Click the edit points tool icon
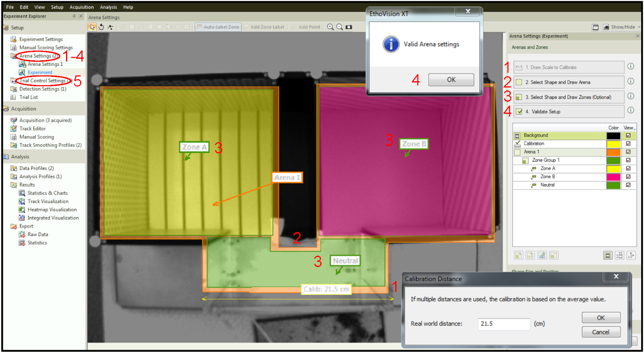Image resolution: width=644 pixels, height=353 pixels. pyautogui.click(x=110, y=27)
